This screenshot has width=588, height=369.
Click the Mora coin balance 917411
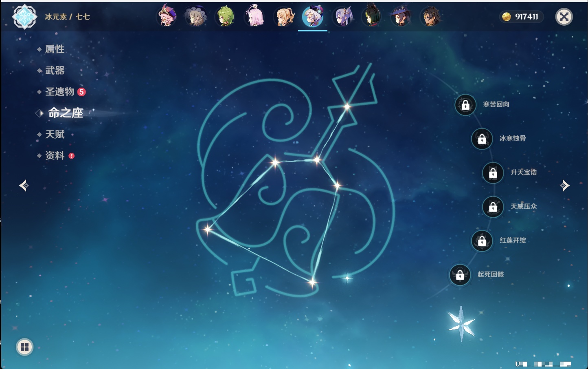522,17
